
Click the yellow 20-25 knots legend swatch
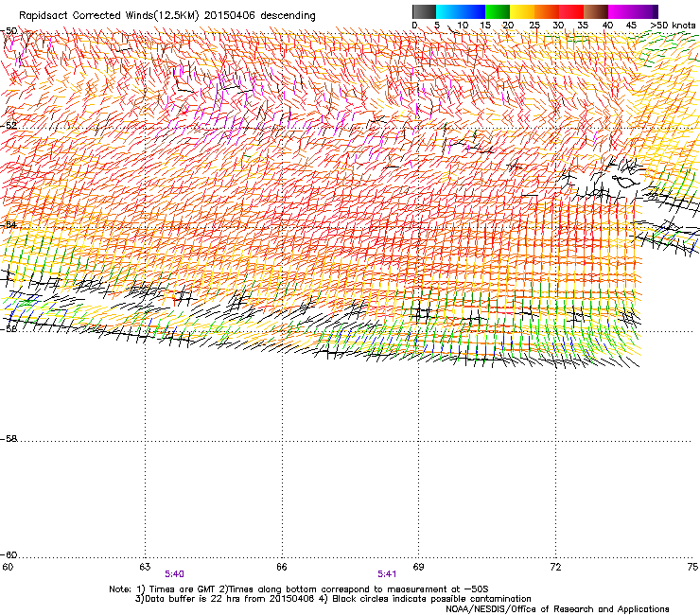click(522, 11)
